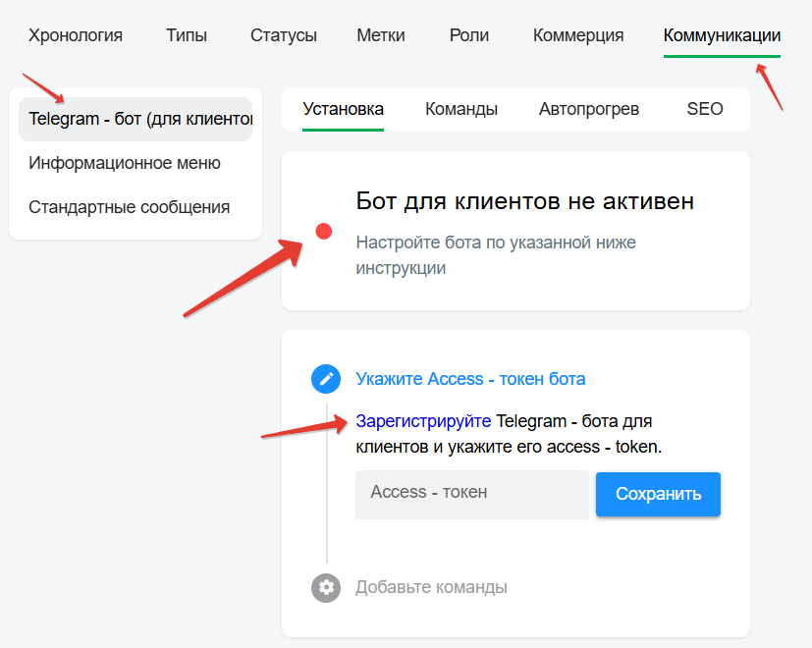This screenshot has width=812, height=648.
Task: Open the Команды sub-tab
Action: point(461,109)
